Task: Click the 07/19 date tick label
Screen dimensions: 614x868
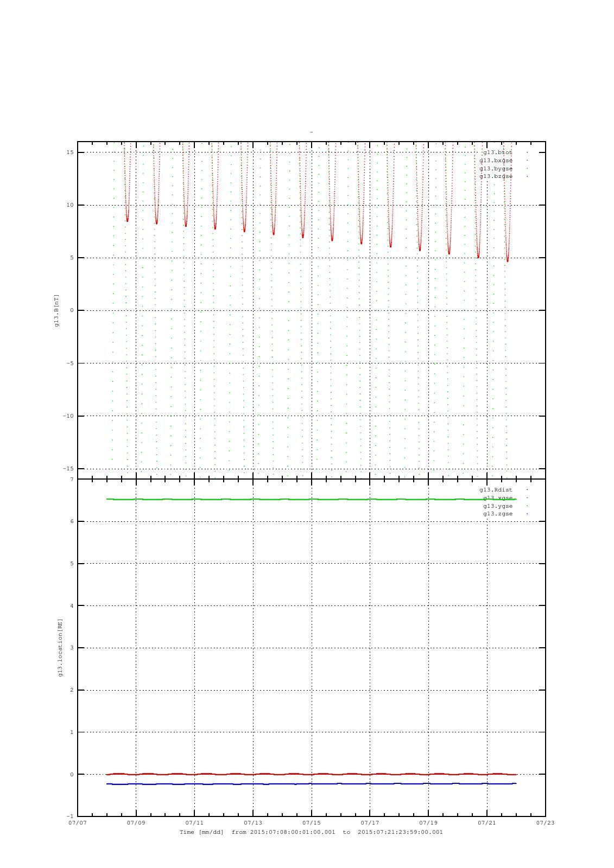Action: click(428, 823)
